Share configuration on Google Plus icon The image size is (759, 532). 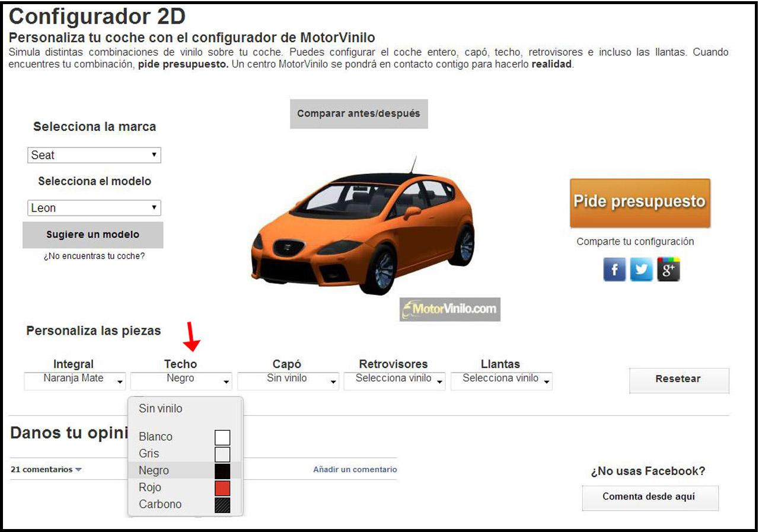[x=668, y=270]
